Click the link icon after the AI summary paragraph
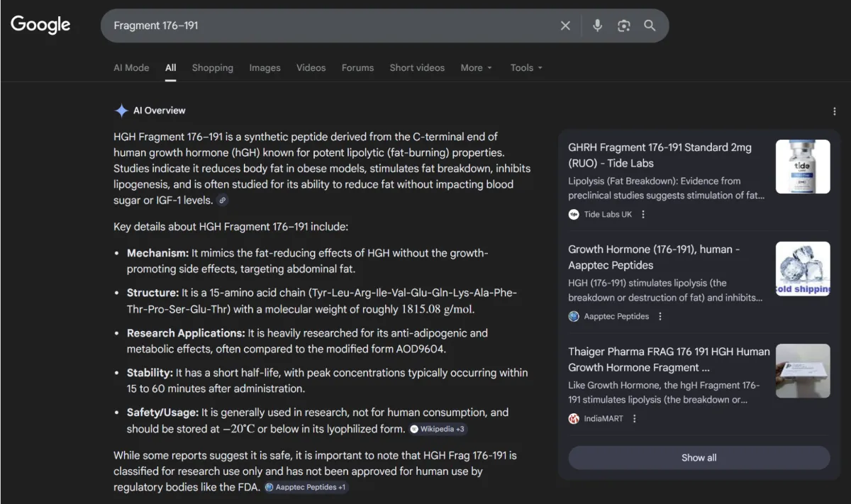Image resolution: width=851 pixels, height=504 pixels. click(x=222, y=201)
